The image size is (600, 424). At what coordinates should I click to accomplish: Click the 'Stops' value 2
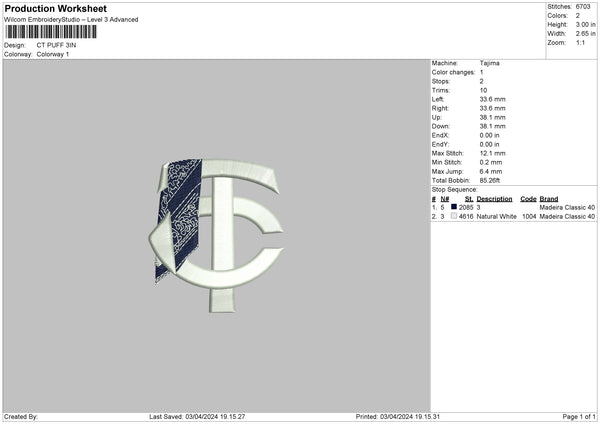pyautogui.click(x=481, y=81)
